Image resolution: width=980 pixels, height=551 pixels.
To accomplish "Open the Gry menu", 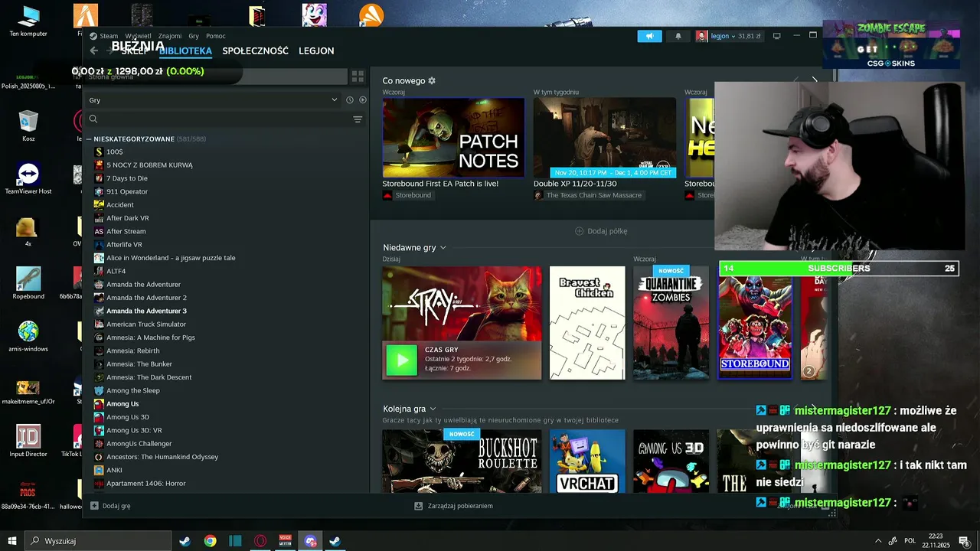I will [194, 36].
